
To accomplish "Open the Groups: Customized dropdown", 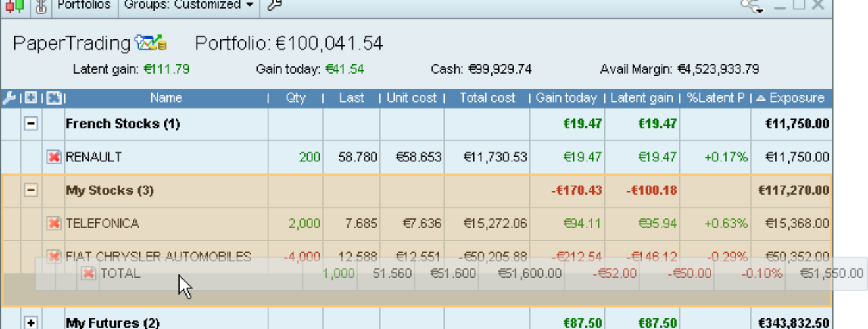I will (x=189, y=5).
